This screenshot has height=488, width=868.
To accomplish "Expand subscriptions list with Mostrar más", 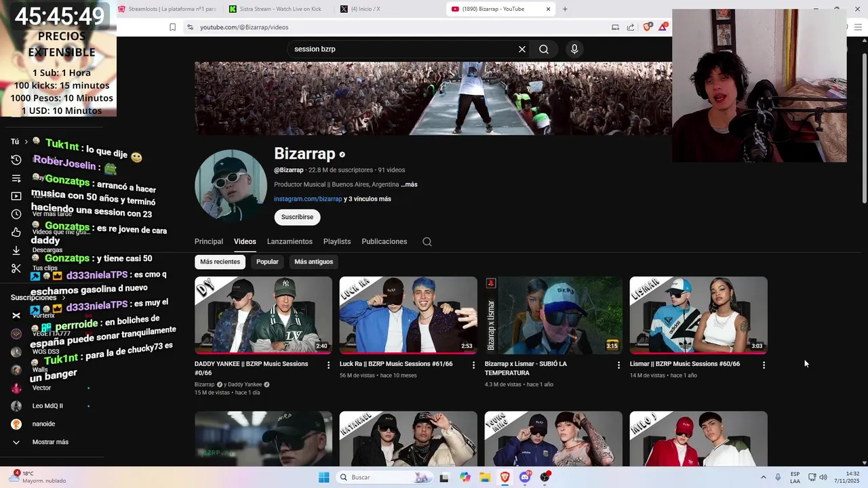I will tap(51, 442).
